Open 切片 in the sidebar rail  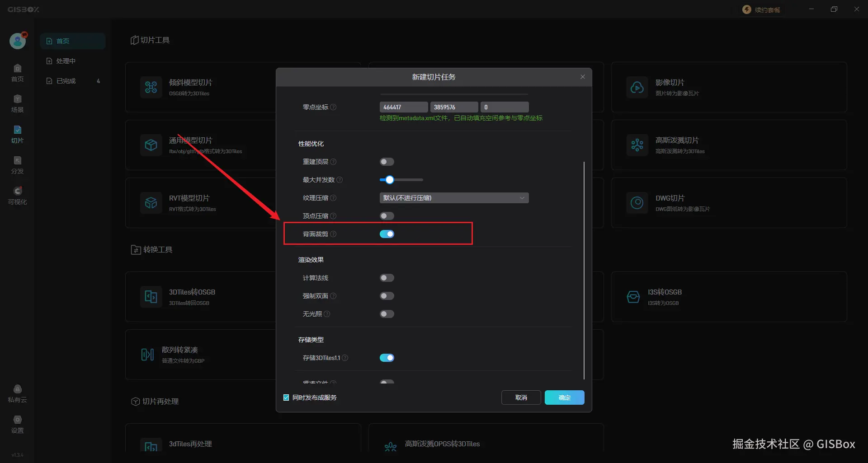pyautogui.click(x=17, y=134)
